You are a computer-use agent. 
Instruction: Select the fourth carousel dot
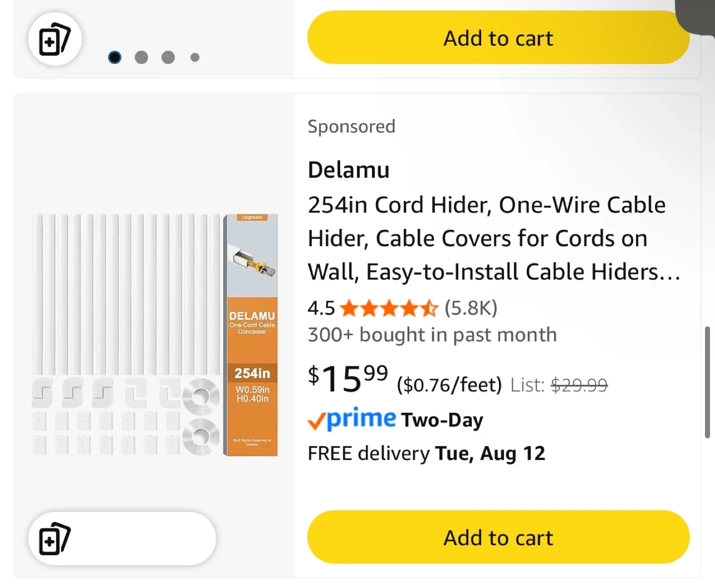click(x=194, y=57)
